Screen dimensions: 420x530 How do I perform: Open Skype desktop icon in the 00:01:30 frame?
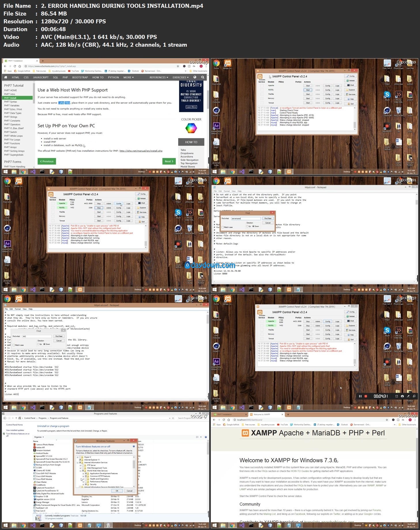(x=387, y=95)
